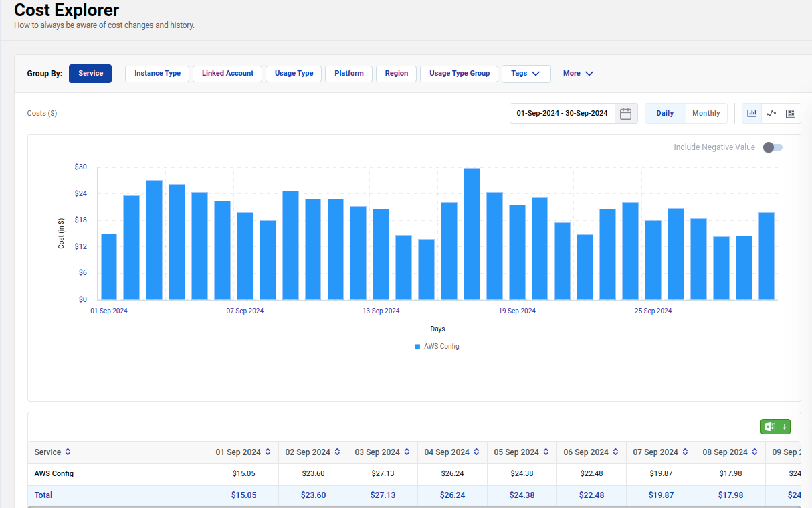Screen dimensions: 812x508
Task: Group by Linked Account
Action: click(x=227, y=74)
